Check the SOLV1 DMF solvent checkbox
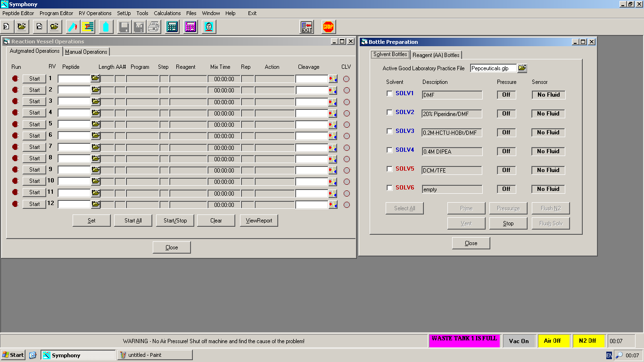This screenshot has height=362, width=644. pyautogui.click(x=389, y=93)
